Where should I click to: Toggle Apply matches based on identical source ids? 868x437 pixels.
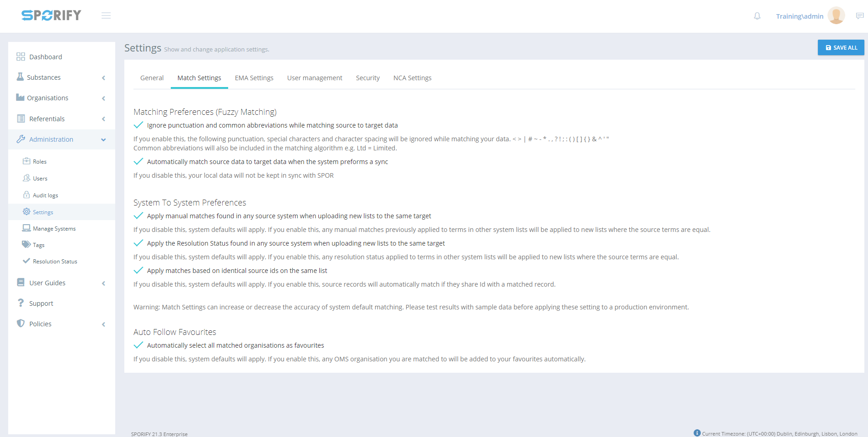point(138,271)
